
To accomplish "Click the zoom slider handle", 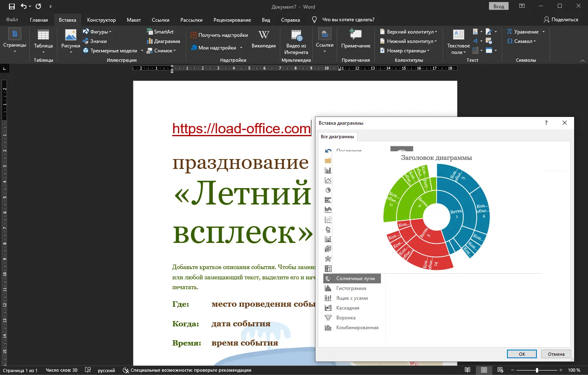I will [537, 370].
